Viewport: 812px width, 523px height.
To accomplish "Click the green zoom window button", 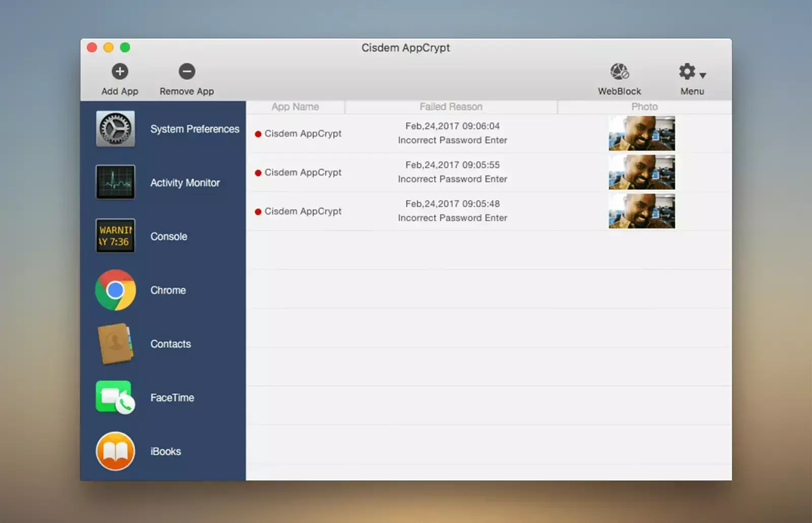I will tap(125, 48).
